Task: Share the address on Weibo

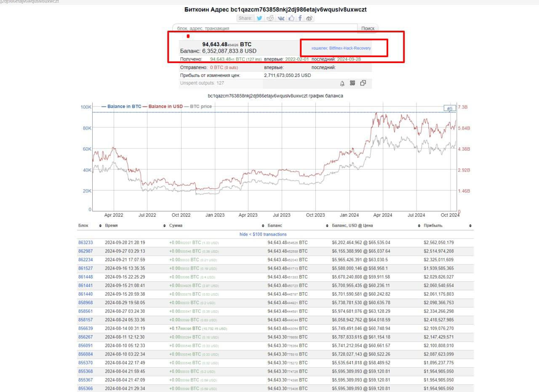Action: coord(309,18)
